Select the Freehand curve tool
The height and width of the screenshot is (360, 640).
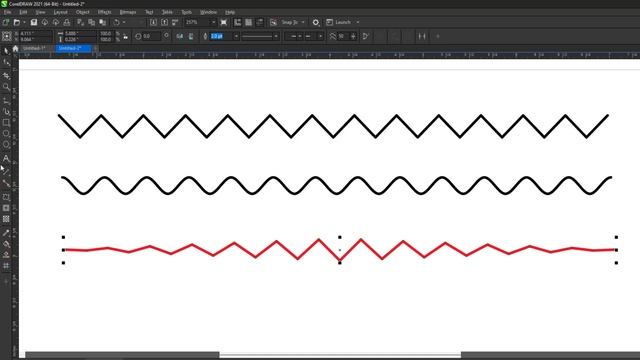pos(6,100)
